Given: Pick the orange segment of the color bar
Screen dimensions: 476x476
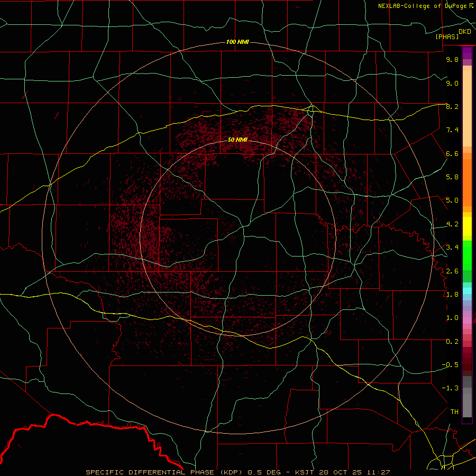Looking at the screenshot, I should 467,182.
